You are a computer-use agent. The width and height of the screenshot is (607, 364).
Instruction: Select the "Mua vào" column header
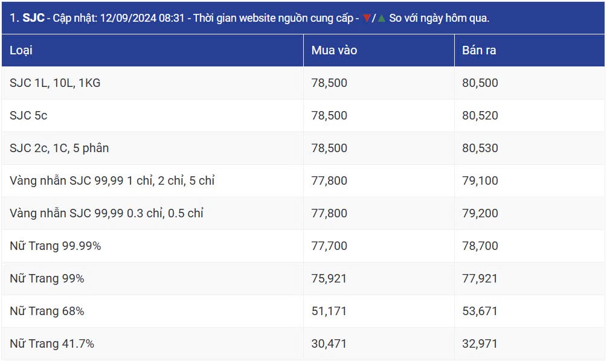[334, 51]
